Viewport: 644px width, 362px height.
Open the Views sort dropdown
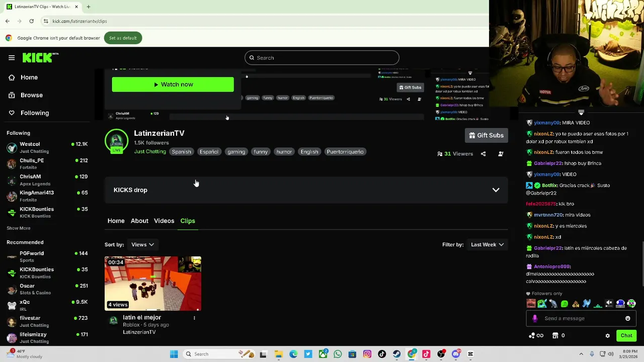click(142, 244)
